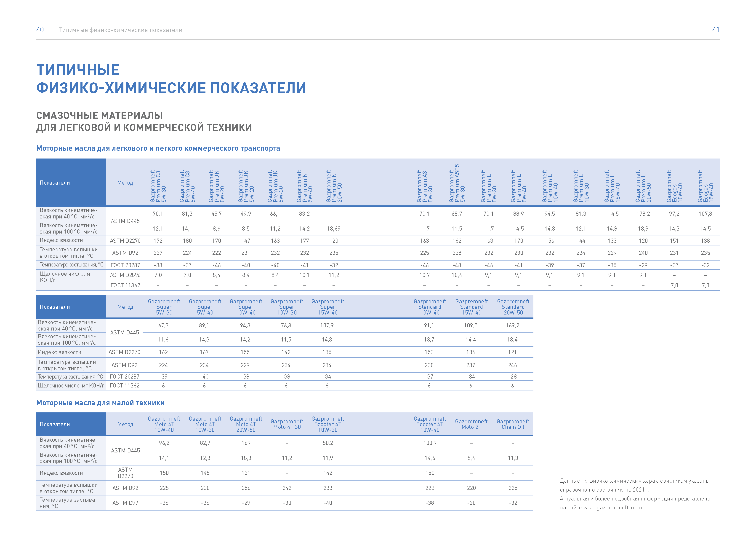The width and height of the screenshot is (756, 535).
Task: Click viscosity value '18,69'
Action: [x=334, y=229]
